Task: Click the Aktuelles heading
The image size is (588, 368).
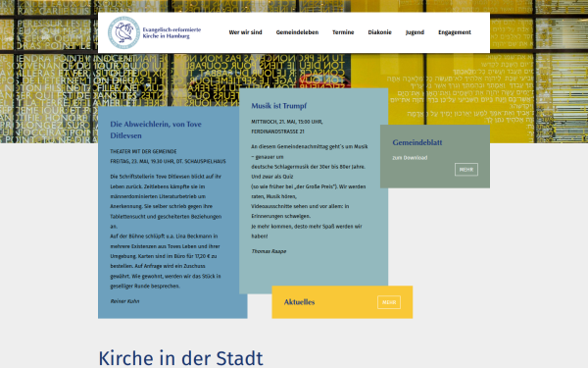Action: 299,302
